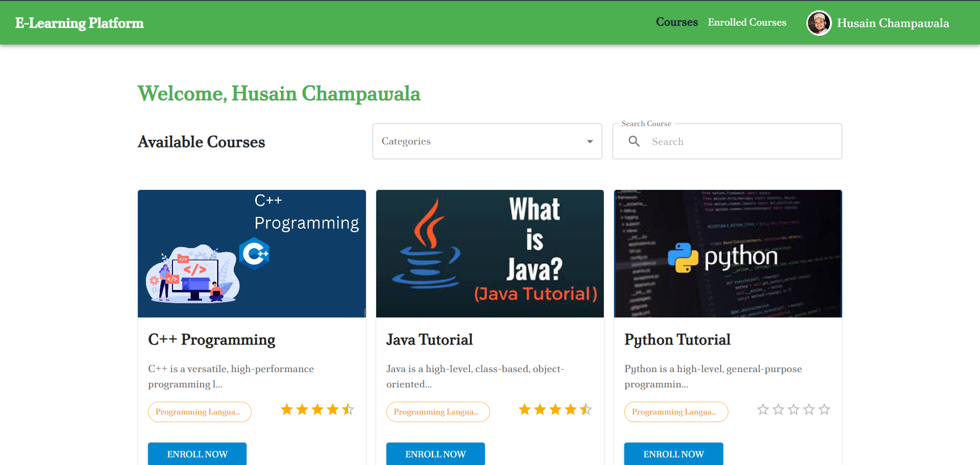Click Enroll Now for Python Tutorial

coord(673,454)
